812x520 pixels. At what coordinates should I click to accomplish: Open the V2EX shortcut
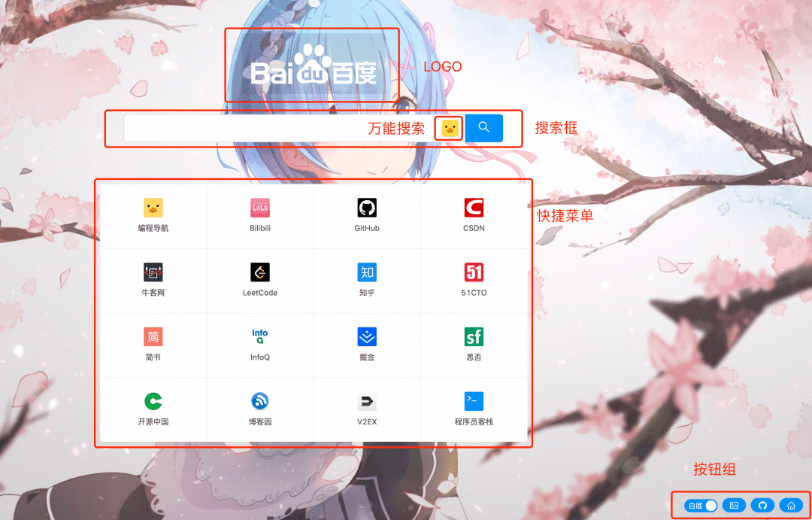(x=367, y=401)
